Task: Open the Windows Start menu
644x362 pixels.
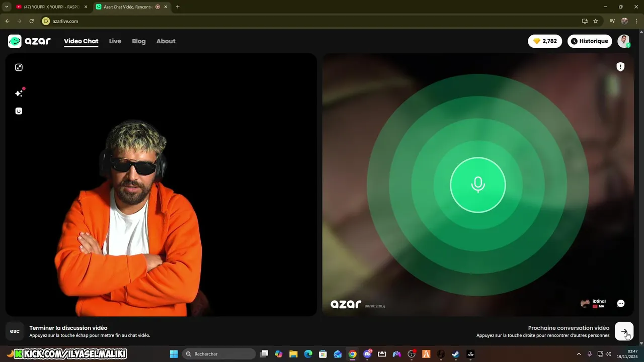Action: pos(174,354)
